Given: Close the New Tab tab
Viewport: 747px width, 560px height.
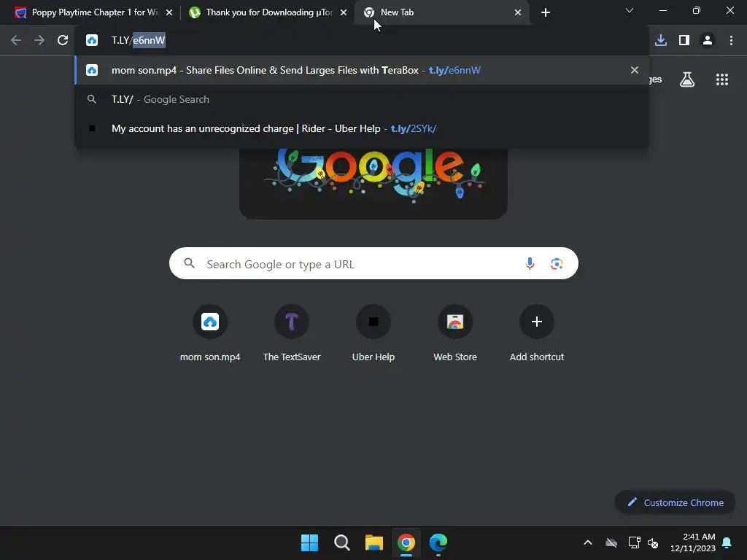Looking at the screenshot, I should (x=518, y=12).
